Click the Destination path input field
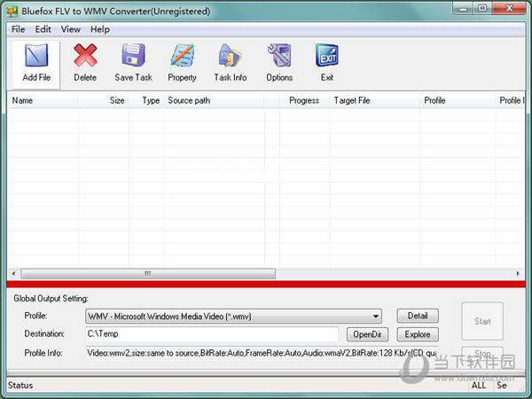Image resolution: width=532 pixels, height=399 pixels. 212,334
